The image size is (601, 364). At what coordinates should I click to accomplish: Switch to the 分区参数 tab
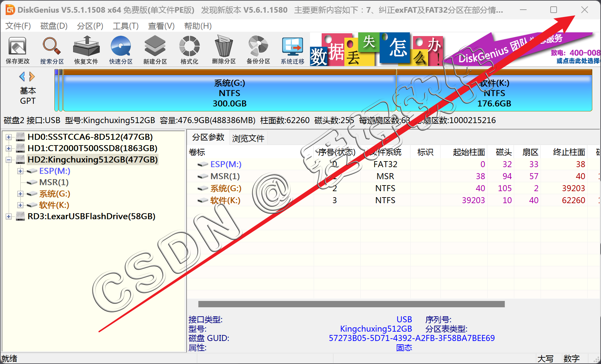tap(208, 137)
